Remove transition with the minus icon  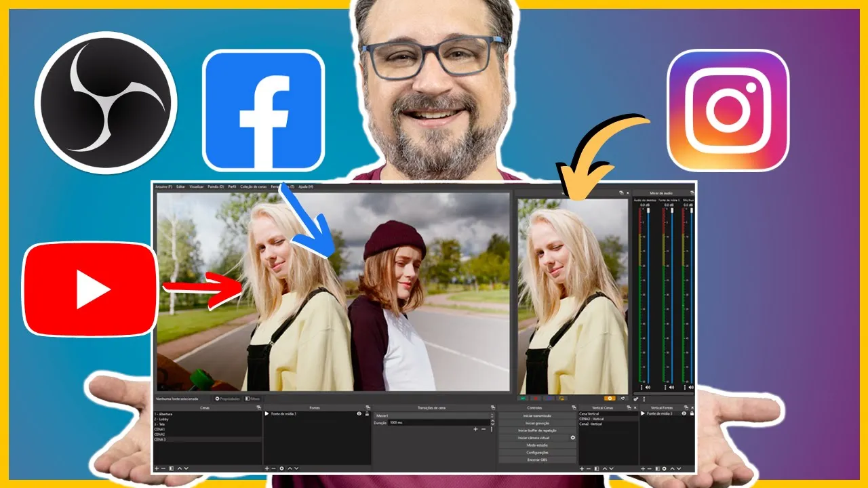click(x=484, y=429)
